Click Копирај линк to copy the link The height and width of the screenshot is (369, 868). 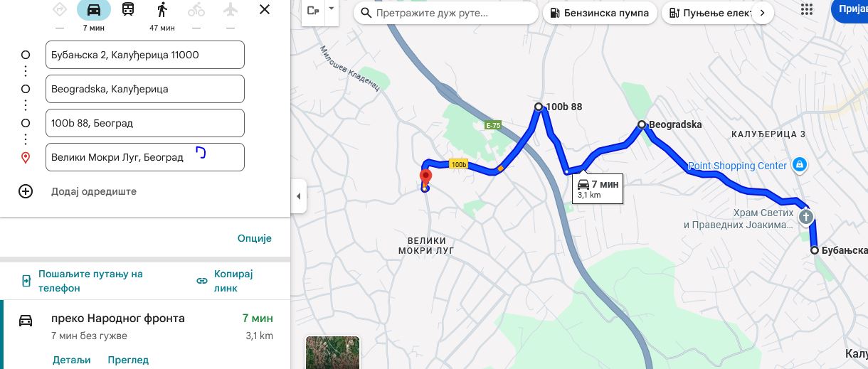point(225,281)
